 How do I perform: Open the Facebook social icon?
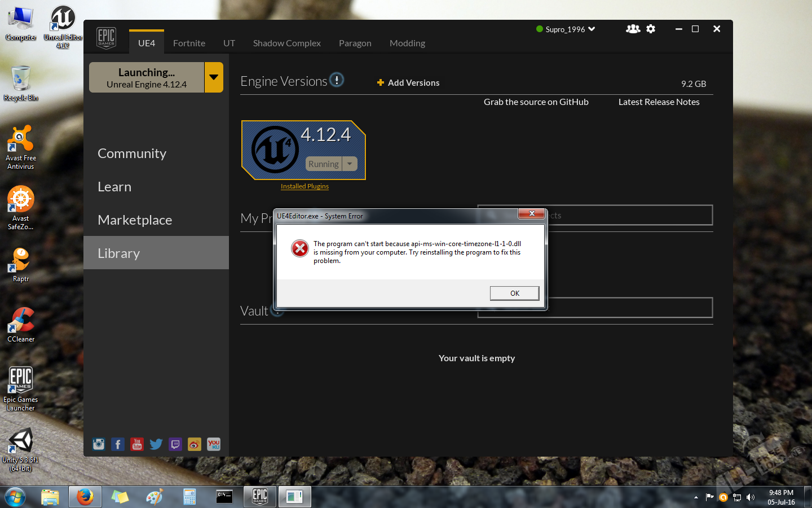(118, 444)
